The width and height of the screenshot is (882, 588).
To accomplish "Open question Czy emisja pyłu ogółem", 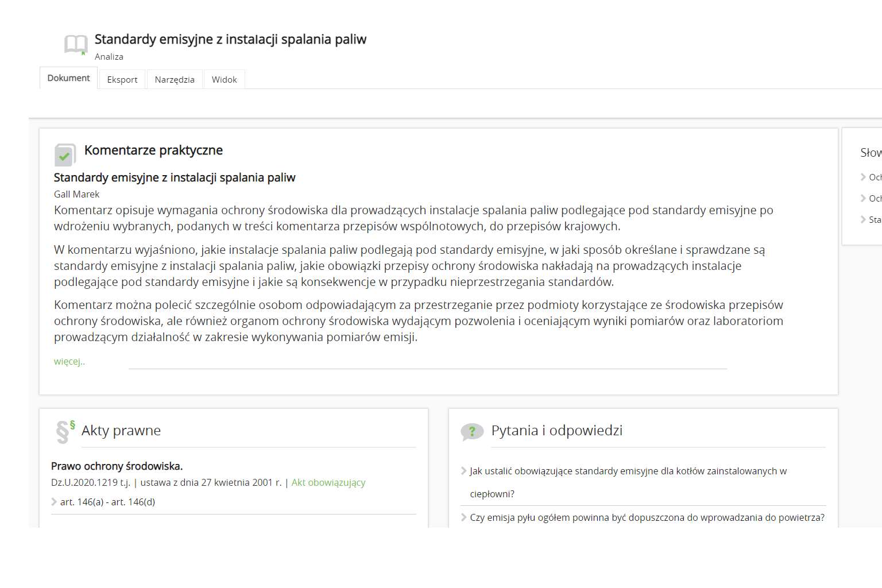I will click(647, 518).
